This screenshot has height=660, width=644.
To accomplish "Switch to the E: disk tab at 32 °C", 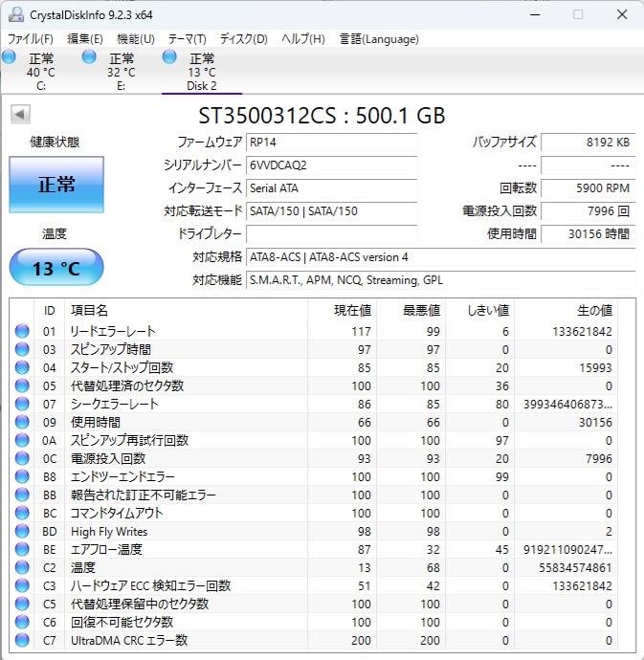I will [121, 72].
